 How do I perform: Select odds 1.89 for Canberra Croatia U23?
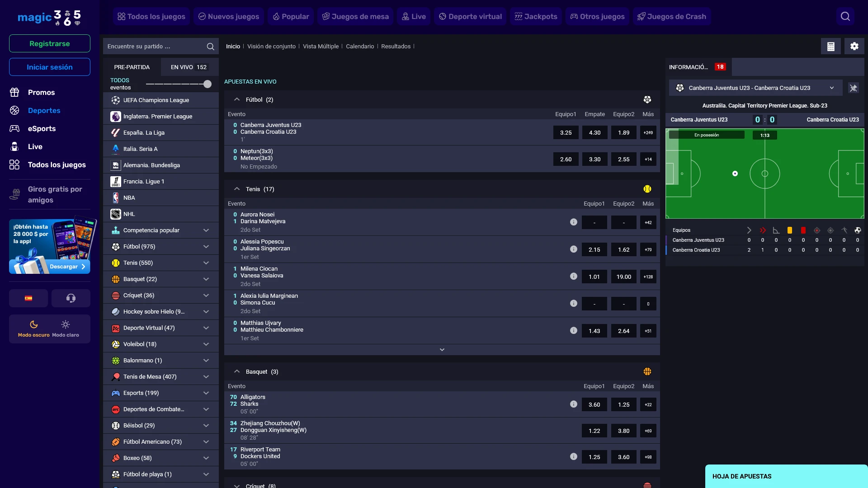click(x=624, y=132)
